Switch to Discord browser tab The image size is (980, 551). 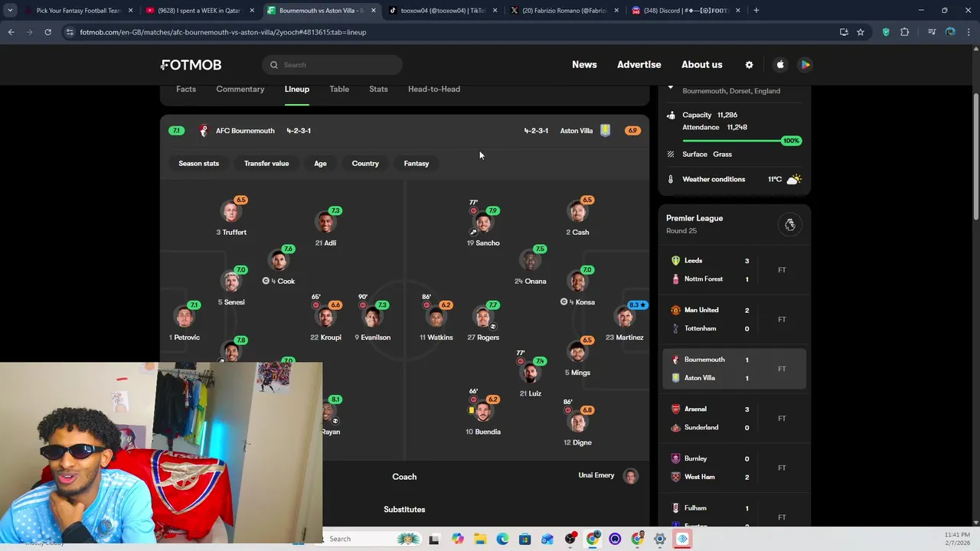pyautogui.click(x=685, y=11)
